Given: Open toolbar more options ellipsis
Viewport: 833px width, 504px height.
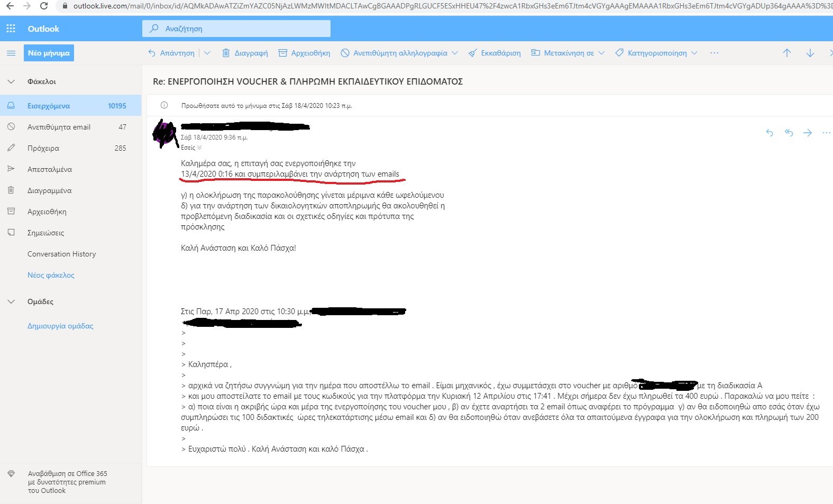Looking at the screenshot, I should click(715, 53).
